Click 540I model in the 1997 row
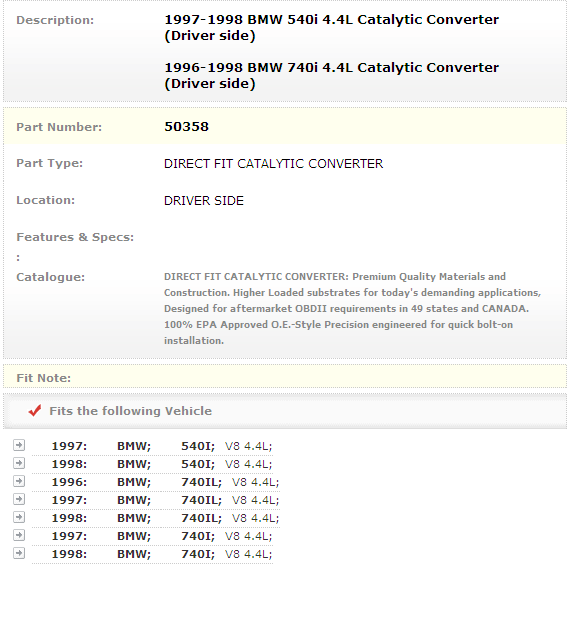The height and width of the screenshot is (628, 570). point(198,446)
